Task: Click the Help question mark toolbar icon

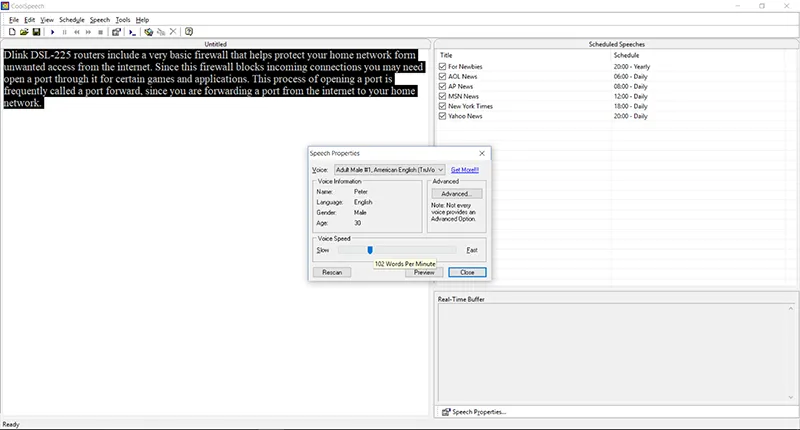Action: [x=188, y=32]
